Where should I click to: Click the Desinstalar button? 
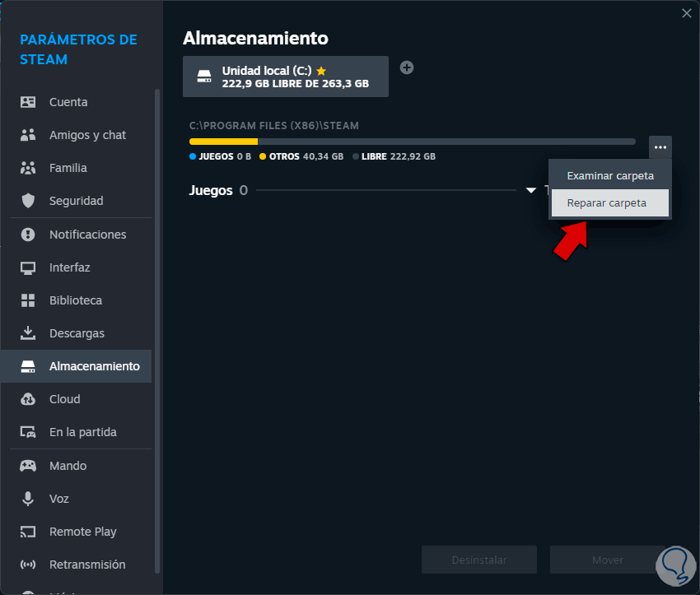tap(479, 560)
